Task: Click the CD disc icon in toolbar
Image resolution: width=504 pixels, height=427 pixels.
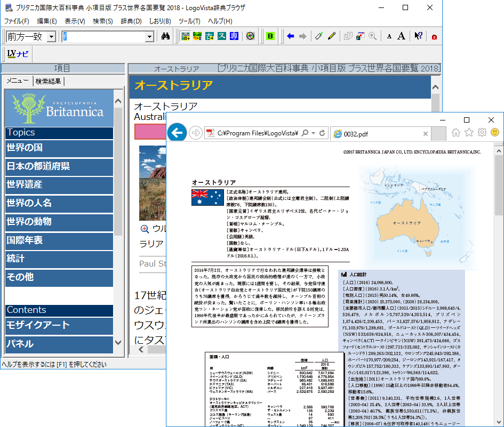Action: 250,36
